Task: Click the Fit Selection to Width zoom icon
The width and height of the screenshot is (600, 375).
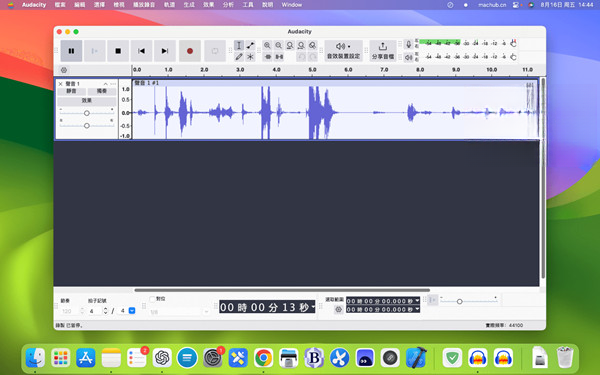Action: [x=290, y=46]
